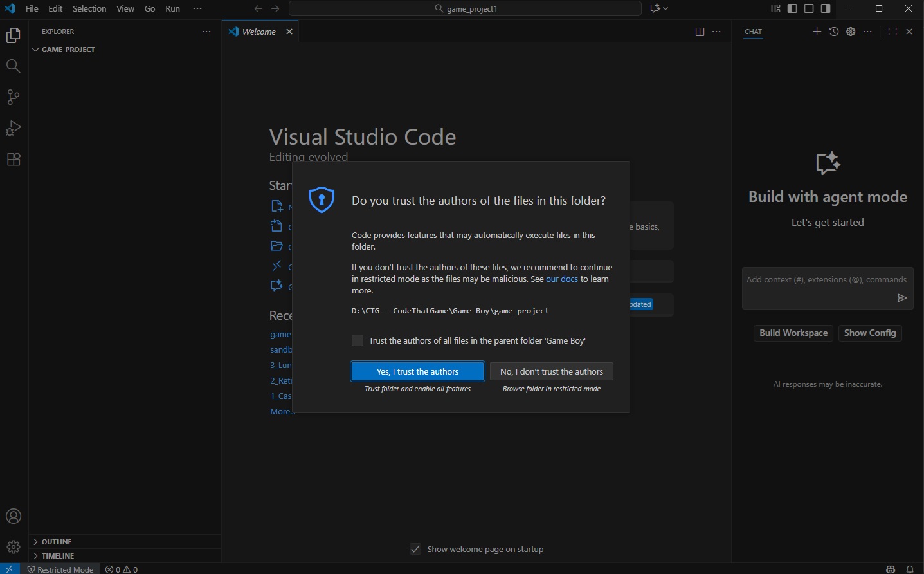Open the File menu
The height and width of the screenshot is (574, 924).
coord(32,9)
